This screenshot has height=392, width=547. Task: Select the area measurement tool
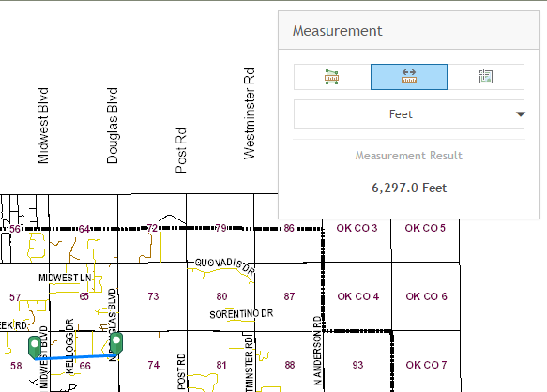(x=332, y=77)
